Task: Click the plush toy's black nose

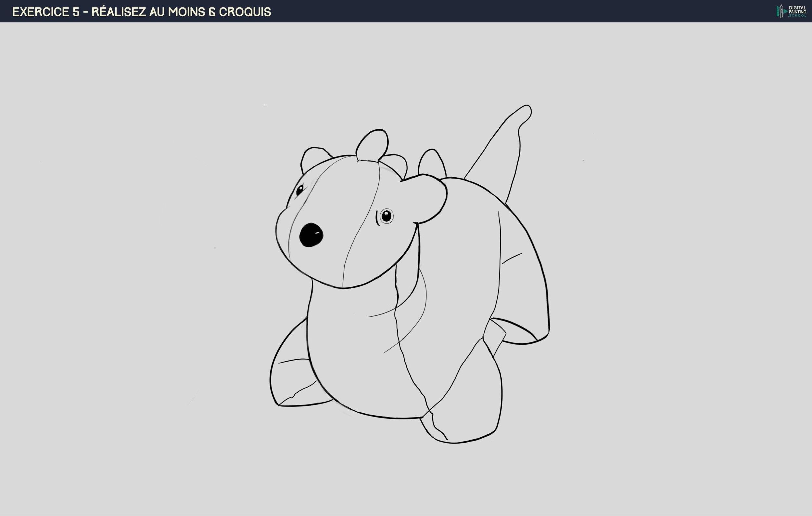Action: (311, 235)
